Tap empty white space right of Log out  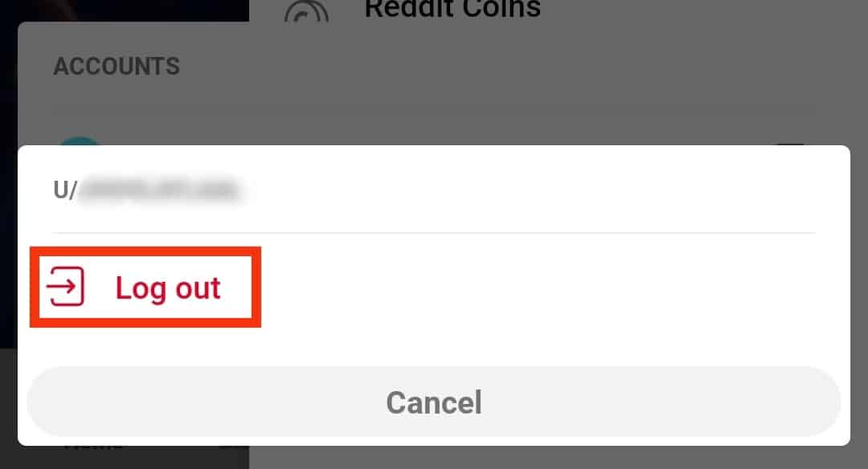click(554, 288)
